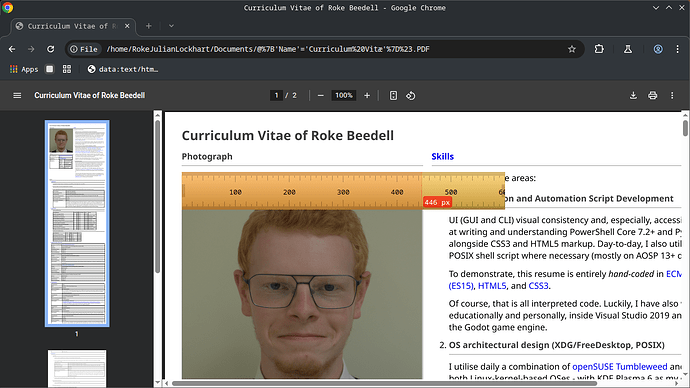Select the Curriculum Vitae browser tab
This screenshot has height=388, width=690.
click(73, 26)
